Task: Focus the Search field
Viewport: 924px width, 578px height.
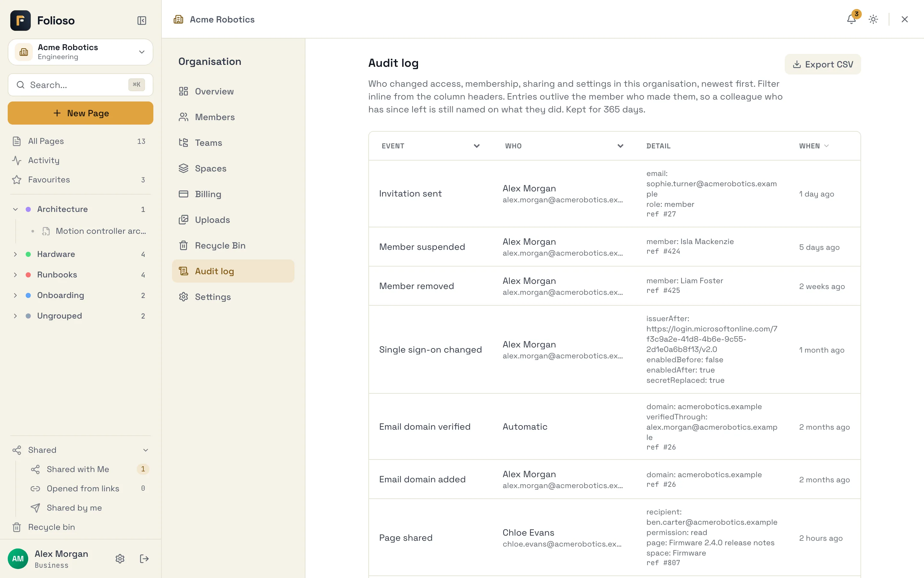Action: [80, 85]
